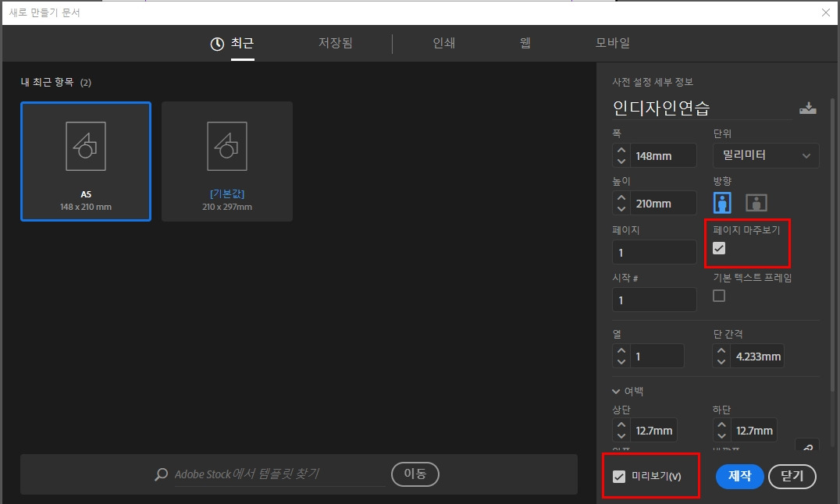Click the save document preset icon

click(x=810, y=108)
